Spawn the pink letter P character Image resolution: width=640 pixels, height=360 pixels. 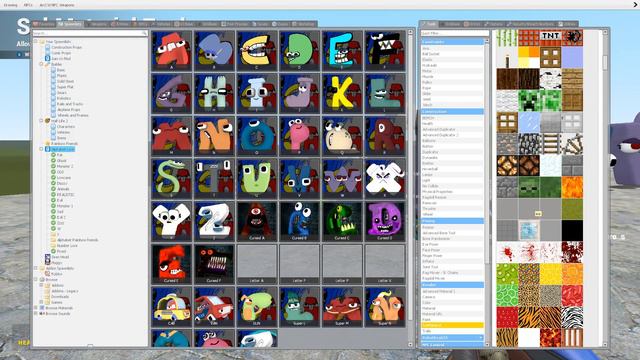pos(299,136)
